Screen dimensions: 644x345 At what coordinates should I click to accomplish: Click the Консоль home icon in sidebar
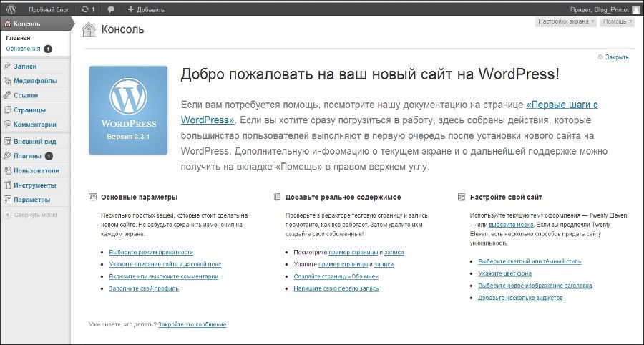click(x=7, y=24)
